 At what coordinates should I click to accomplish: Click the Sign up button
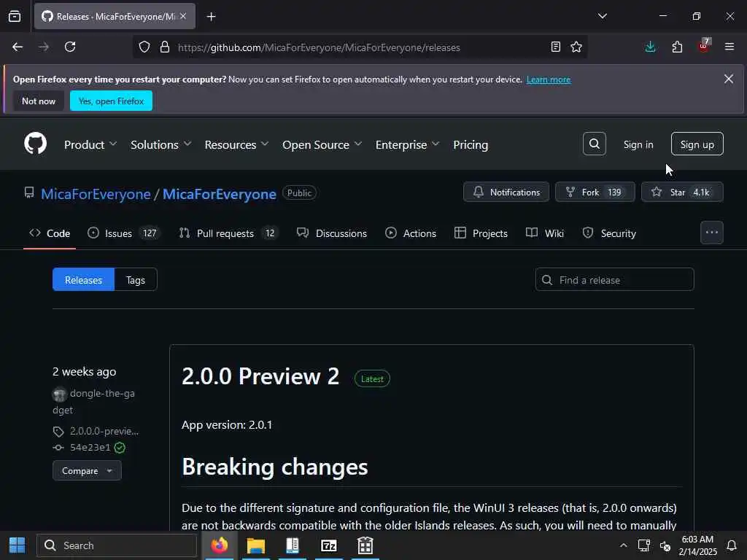click(x=697, y=144)
